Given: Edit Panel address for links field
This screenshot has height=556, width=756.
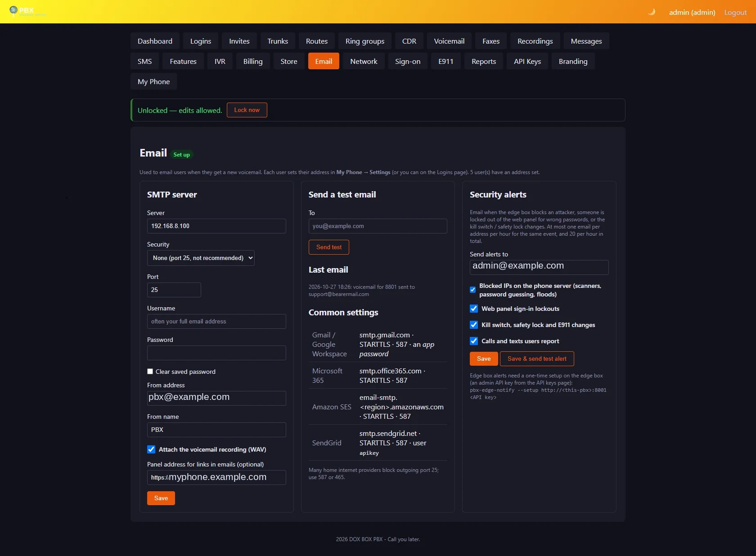Looking at the screenshot, I should click(216, 477).
